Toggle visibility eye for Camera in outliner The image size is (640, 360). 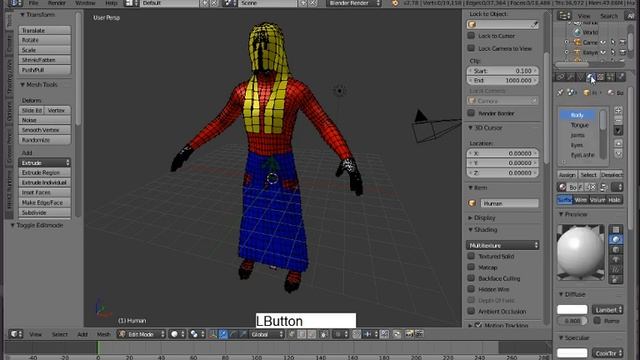click(x=603, y=42)
